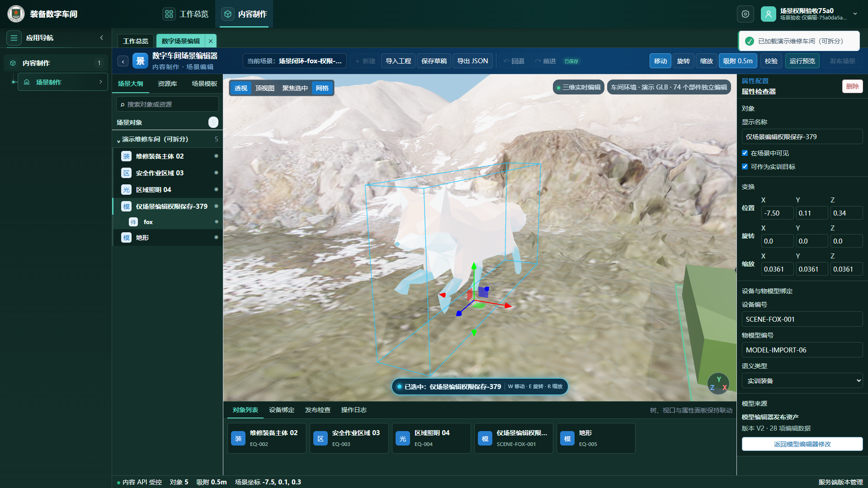The width and height of the screenshot is (868, 488).
Task: Click the 应用导航 hamburger menu icon
Action: [x=14, y=38]
